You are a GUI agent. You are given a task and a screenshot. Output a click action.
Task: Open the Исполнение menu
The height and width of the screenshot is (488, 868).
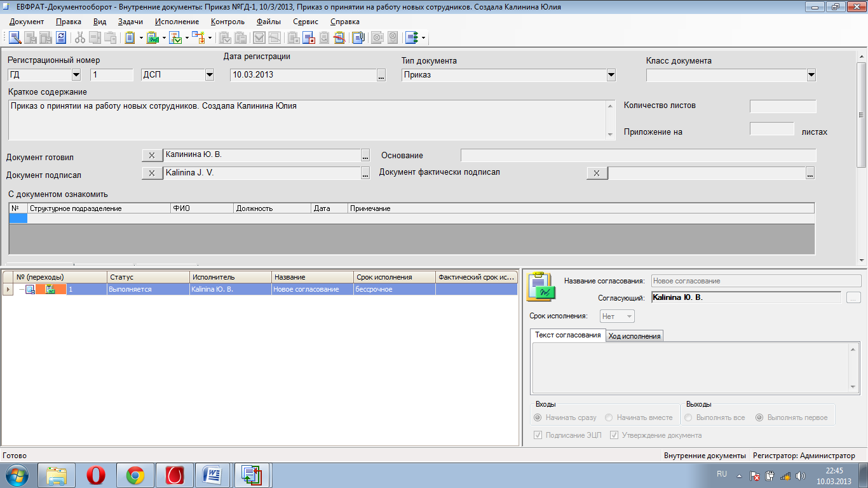tap(177, 22)
